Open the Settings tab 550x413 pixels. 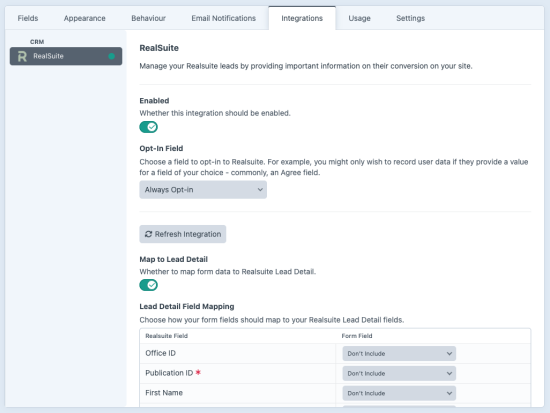(x=410, y=18)
